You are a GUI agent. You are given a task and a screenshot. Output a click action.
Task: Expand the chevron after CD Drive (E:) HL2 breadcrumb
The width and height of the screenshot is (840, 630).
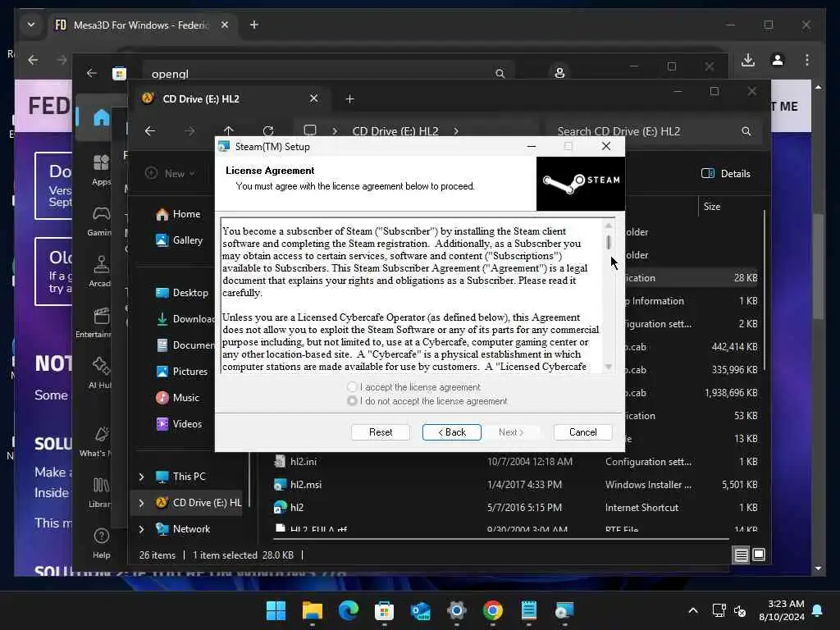coord(456,131)
